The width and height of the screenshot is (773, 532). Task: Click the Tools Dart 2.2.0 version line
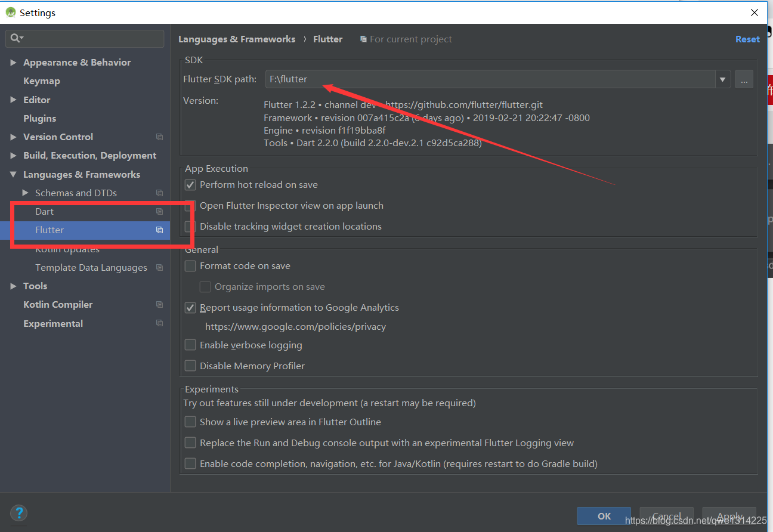372,143
